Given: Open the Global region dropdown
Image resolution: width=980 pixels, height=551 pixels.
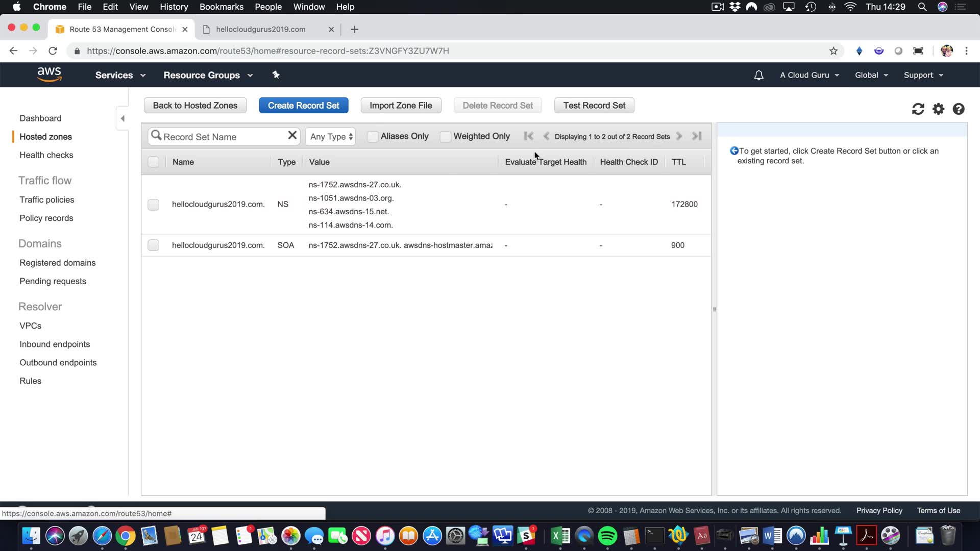Looking at the screenshot, I should 871,75.
